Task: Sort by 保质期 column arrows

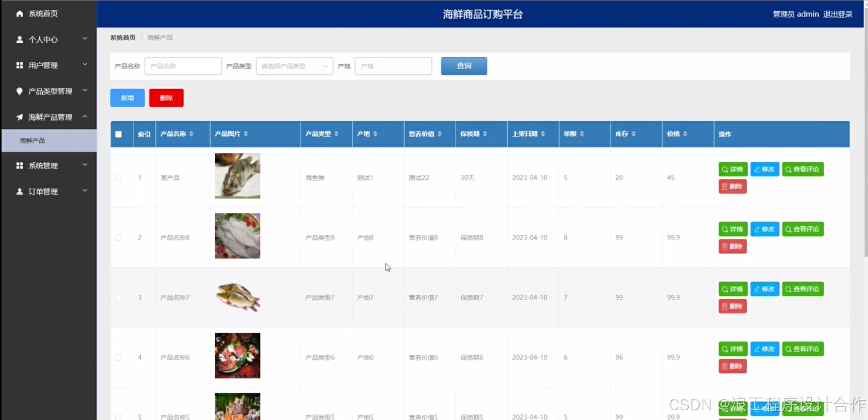Action: click(x=485, y=134)
